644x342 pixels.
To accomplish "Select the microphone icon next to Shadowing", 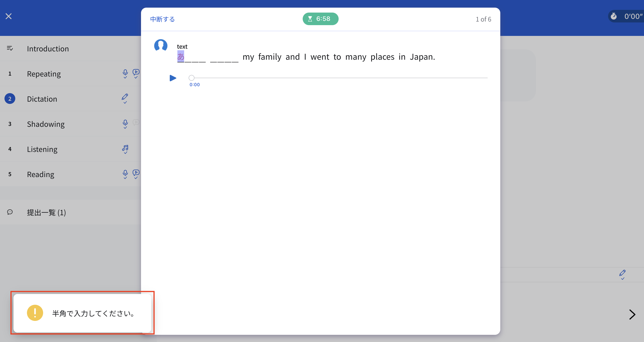I will 125,124.
